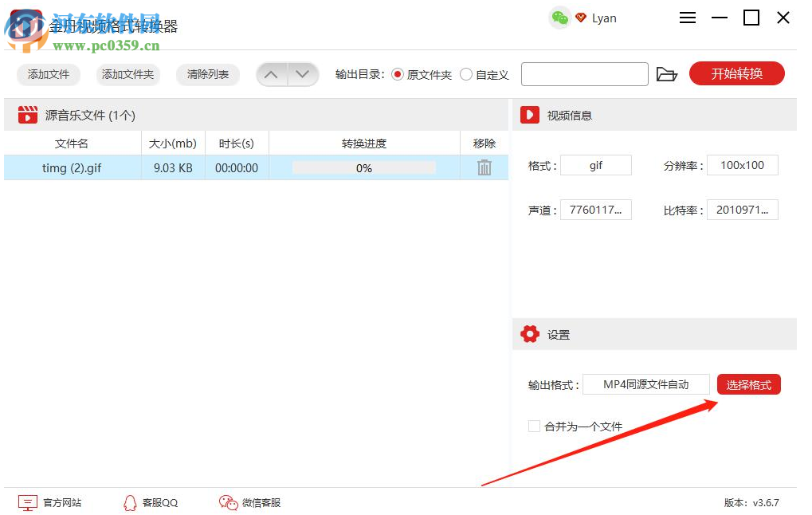Click the 微信客服 WeChat support icon
Screen dimensions: 812x515
[228, 502]
